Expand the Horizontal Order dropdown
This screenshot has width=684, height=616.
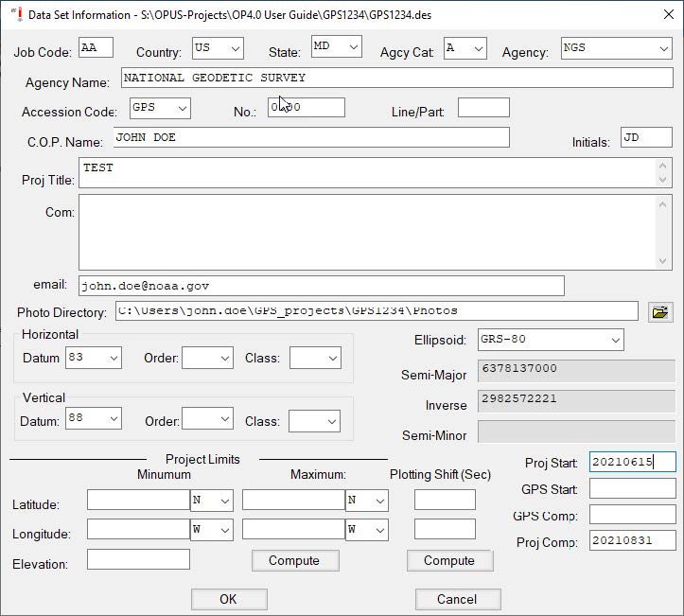[x=207, y=358]
